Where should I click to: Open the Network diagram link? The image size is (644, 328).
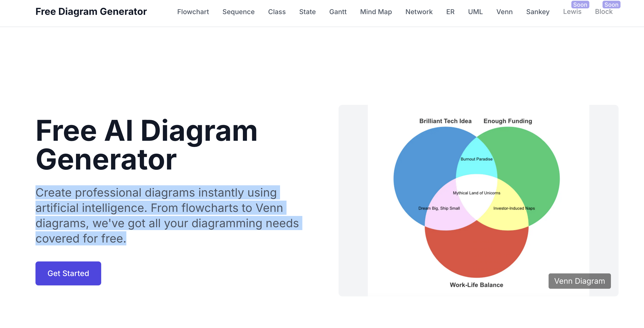click(x=419, y=12)
